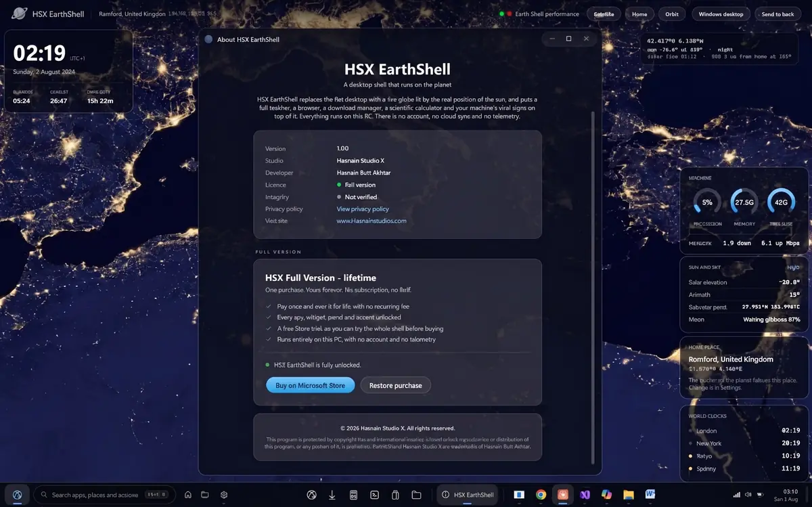Open Microsoft Word from the taskbar
The image size is (812, 507).
pos(650,495)
